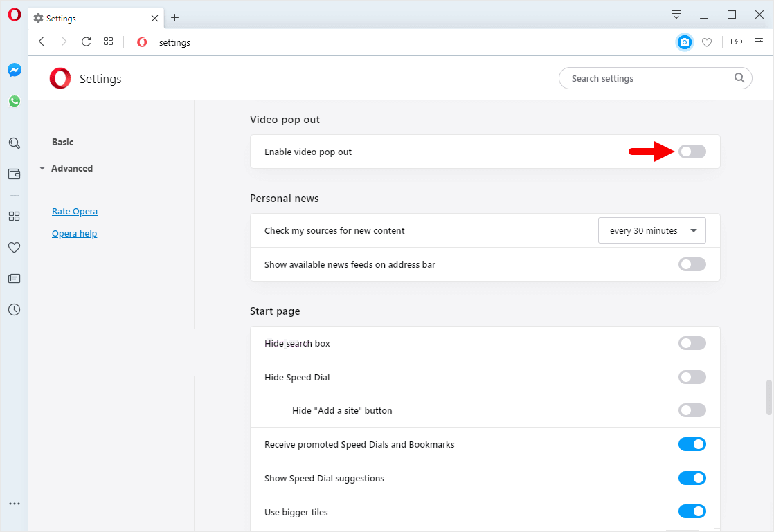Open Speed Dial from the sidebar
This screenshot has width=774, height=532.
point(15,217)
